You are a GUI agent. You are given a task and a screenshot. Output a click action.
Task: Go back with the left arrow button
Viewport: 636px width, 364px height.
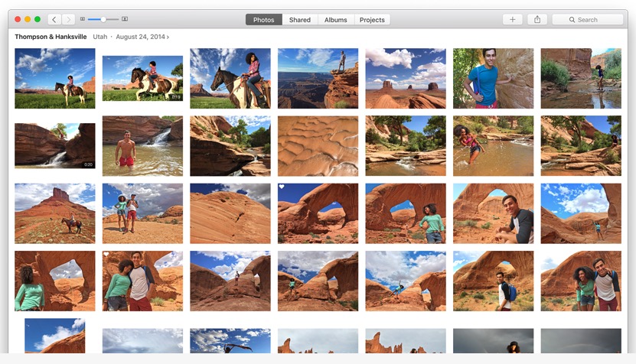click(54, 19)
